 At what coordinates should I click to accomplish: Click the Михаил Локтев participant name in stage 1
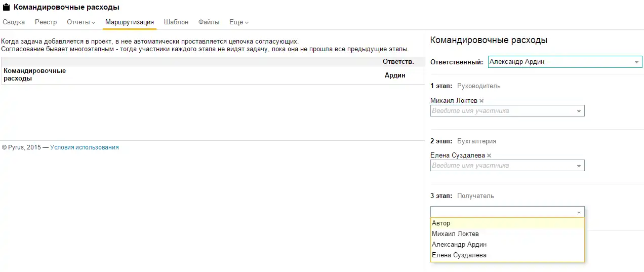tap(454, 101)
